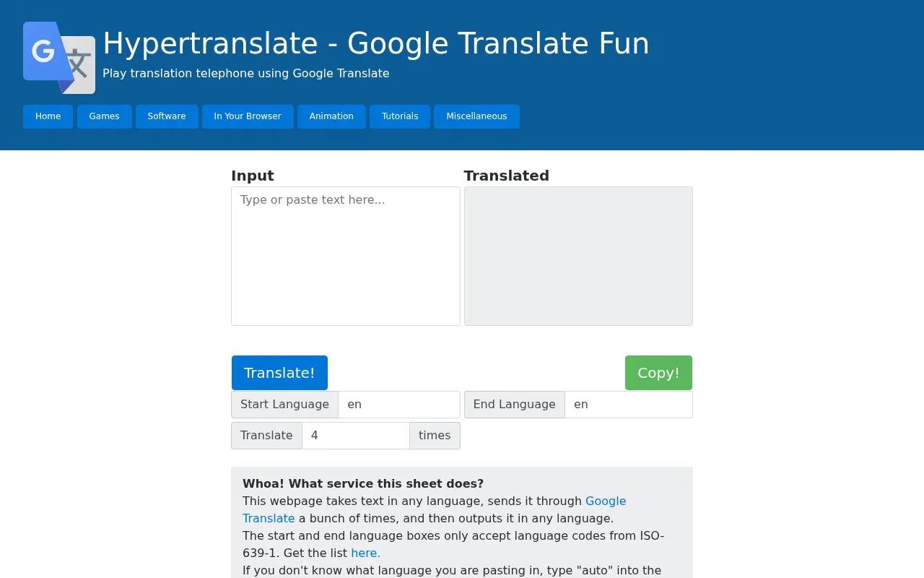
Task: Click the "Play translation telephone" subtitle
Action: tap(246, 73)
